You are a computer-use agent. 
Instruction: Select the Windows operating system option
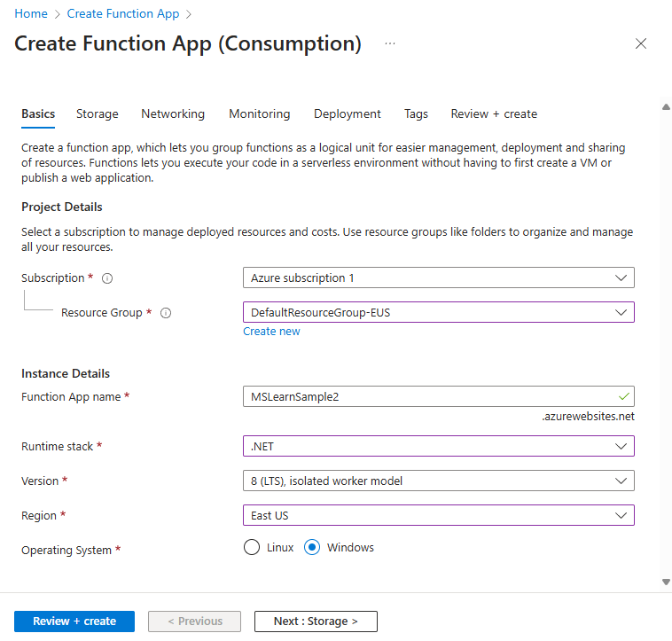(312, 548)
